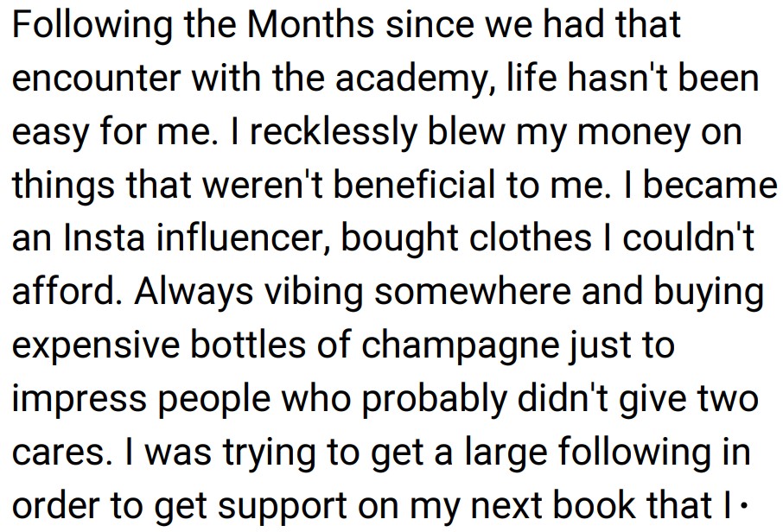Place cursor on the word "encounter"
Screen dimensions: 783x532
[94, 79]
